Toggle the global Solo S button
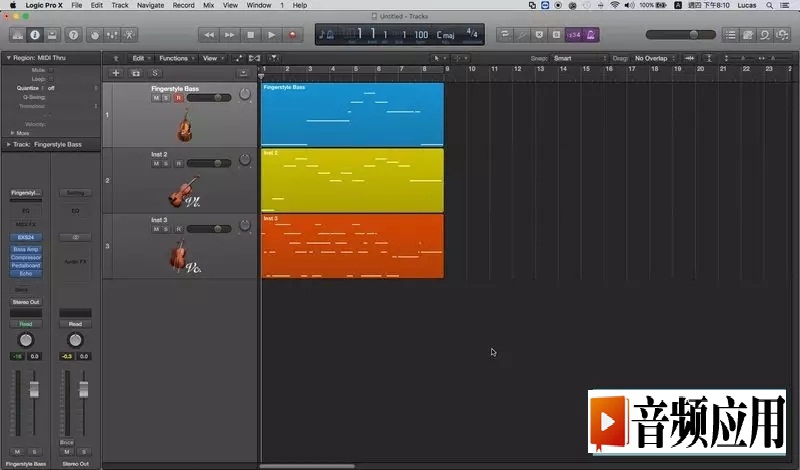This screenshot has width=800, height=470. [x=155, y=73]
